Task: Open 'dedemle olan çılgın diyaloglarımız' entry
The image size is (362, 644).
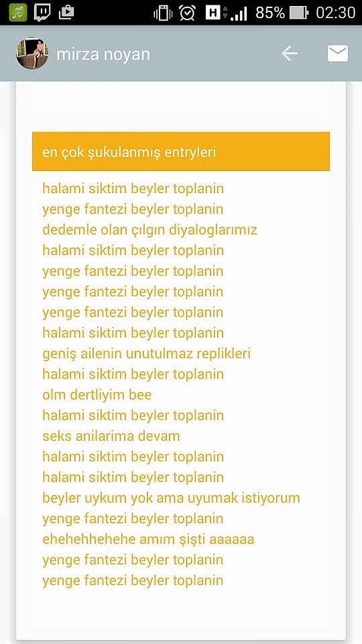Action: [x=149, y=230]
